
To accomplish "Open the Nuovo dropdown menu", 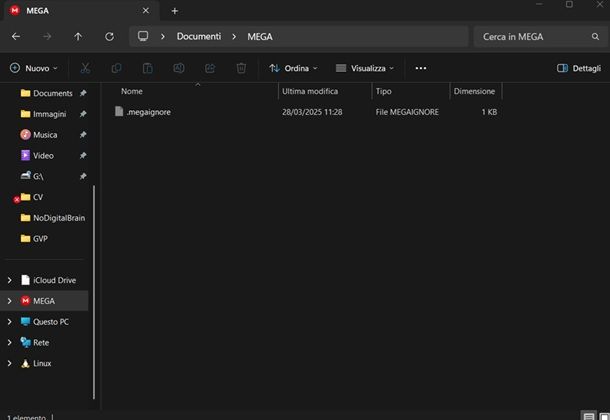I will tap(34, 68).
